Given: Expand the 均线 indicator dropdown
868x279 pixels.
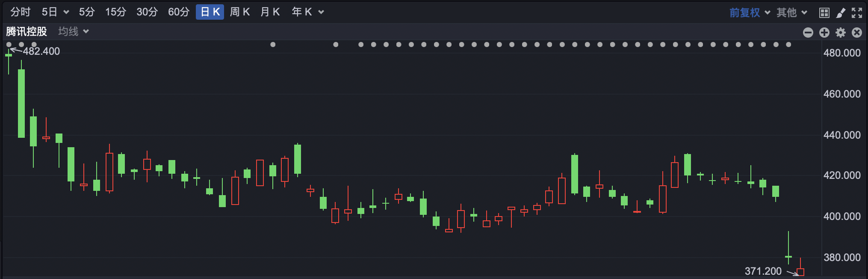Looking at the screenshot, I should pos(74,32).
